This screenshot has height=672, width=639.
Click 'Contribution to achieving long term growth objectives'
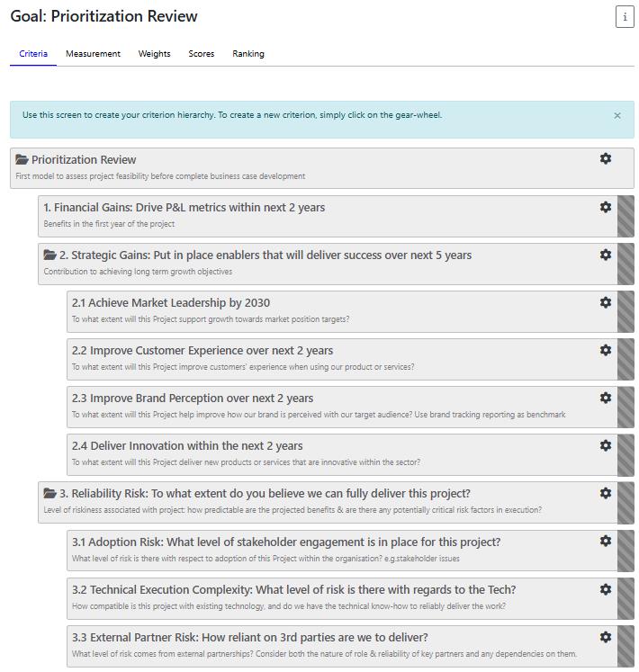click(138, 272)
